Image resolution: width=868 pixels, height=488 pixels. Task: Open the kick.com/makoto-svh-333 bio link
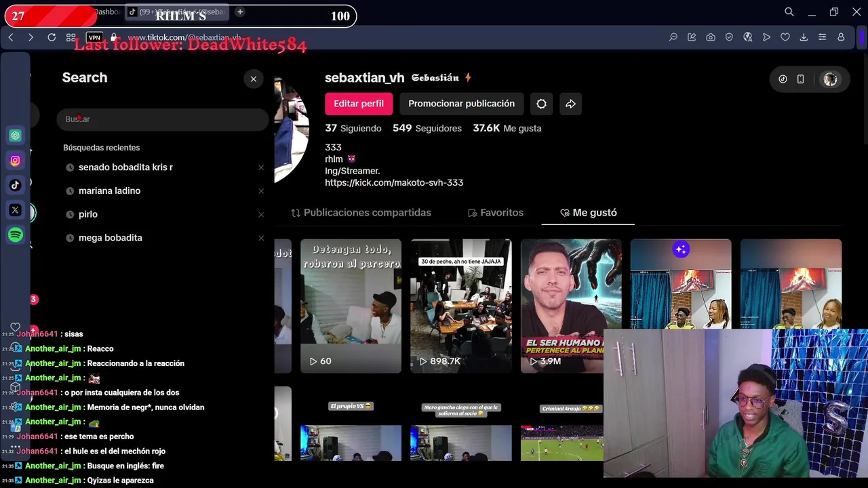point(394,183)
